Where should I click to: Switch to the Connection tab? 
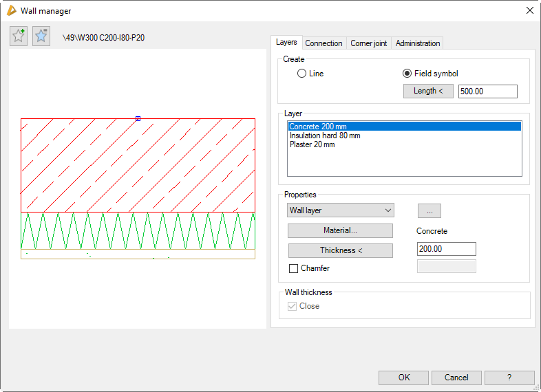point(323,43)
